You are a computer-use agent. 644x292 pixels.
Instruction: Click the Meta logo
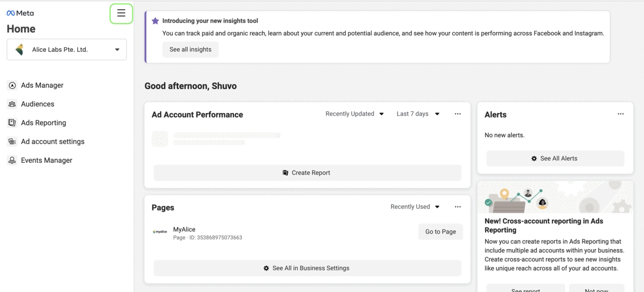(x=20, y=13)
